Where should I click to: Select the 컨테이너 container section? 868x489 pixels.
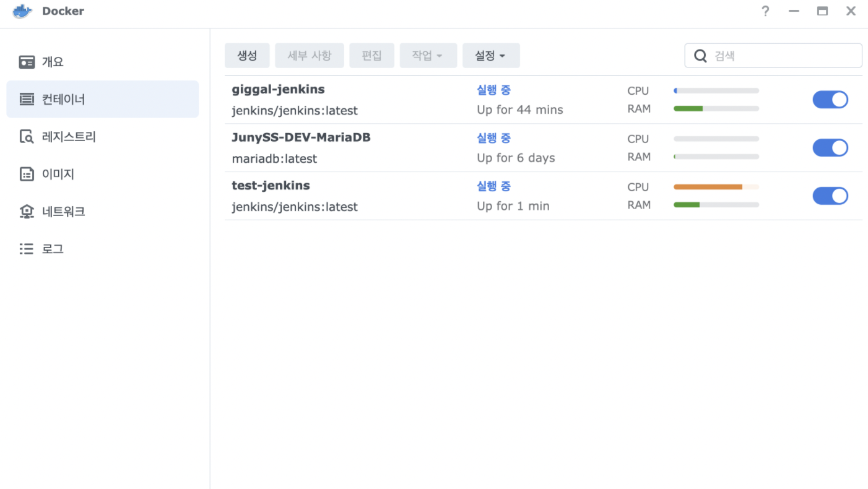coord(103,99)
